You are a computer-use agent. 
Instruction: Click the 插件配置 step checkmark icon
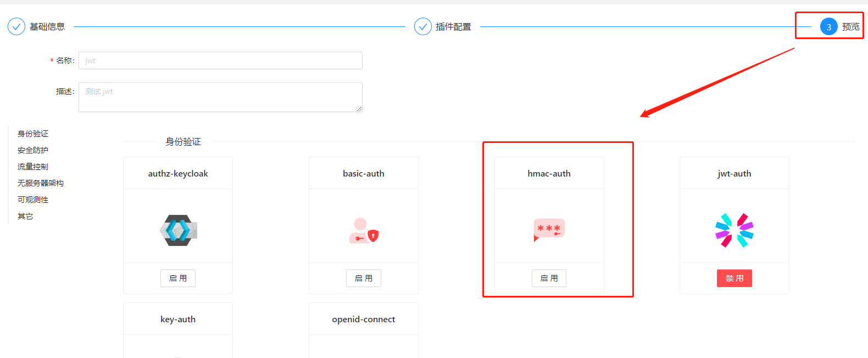coord(423,26)
